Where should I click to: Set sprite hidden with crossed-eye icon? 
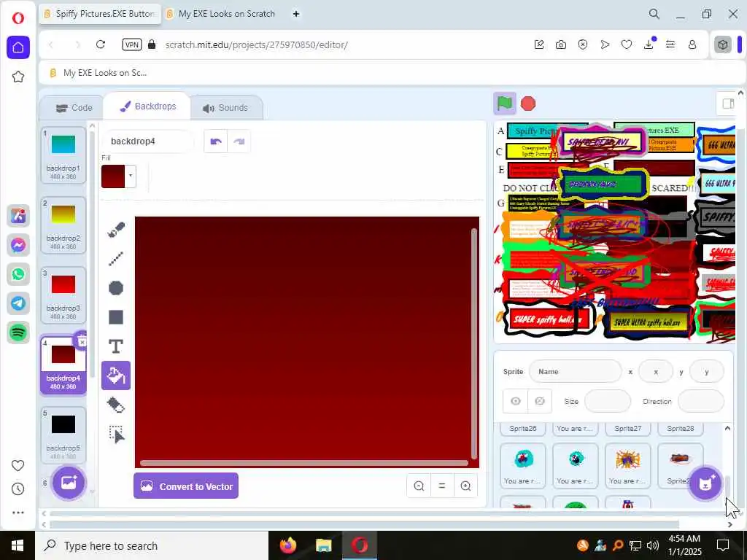[540, 402]
